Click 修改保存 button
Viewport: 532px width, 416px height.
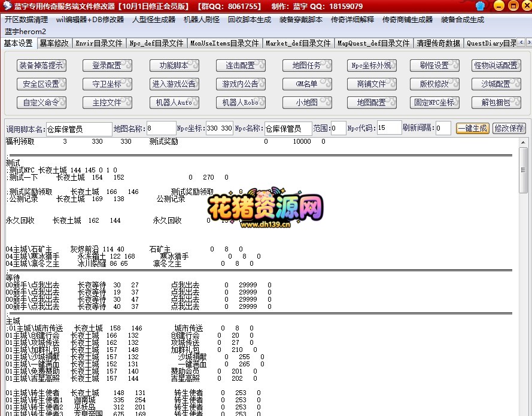click(x=509, y=128)
